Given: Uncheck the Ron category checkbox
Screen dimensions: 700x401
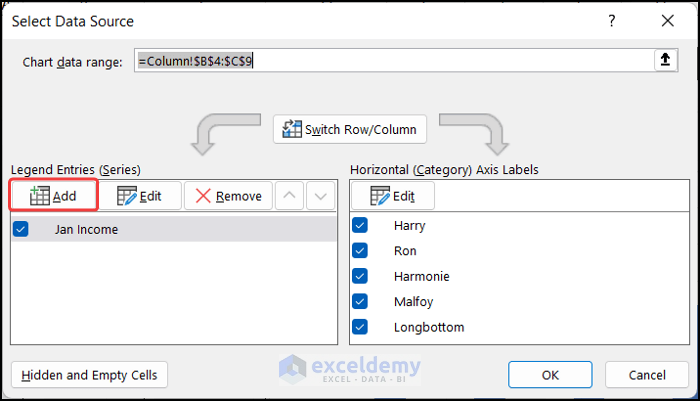Looking at the screenshot, I should [361, 251].
